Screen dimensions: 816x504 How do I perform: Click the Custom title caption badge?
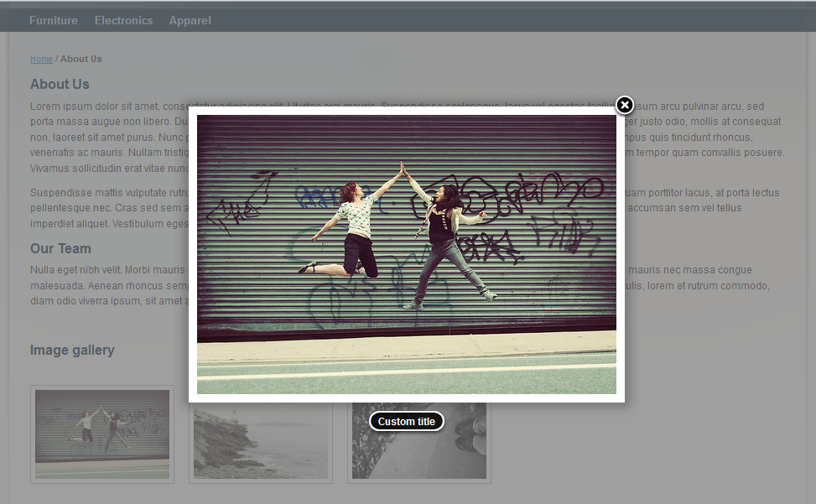[406, 421]
